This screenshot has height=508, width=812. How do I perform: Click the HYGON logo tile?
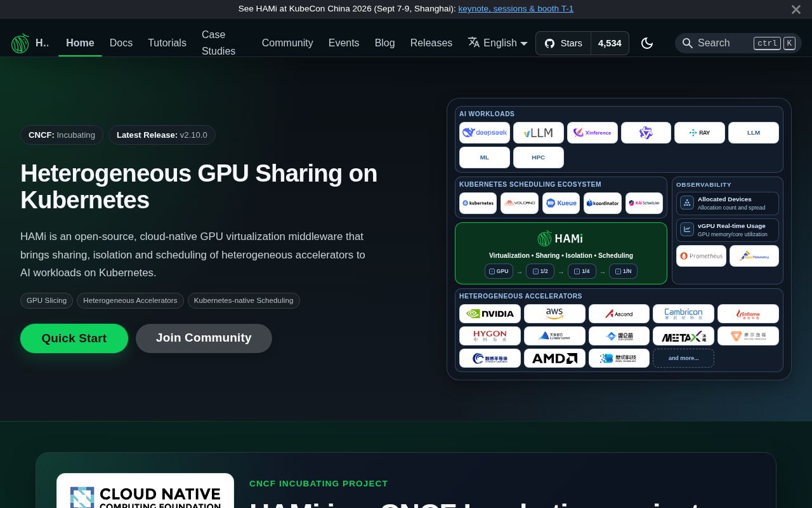coord(490,336)
